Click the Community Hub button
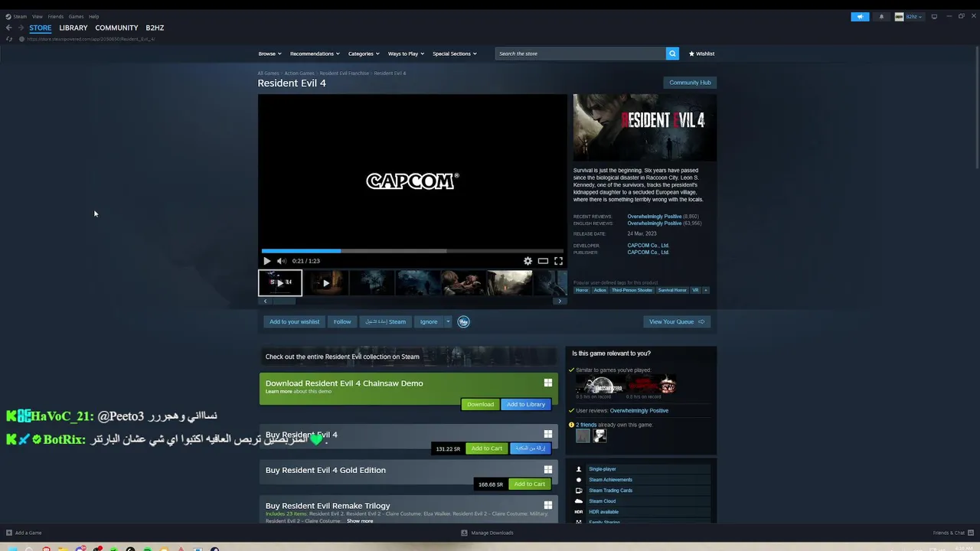The width and height of the screenshot is (980, 551). point(690,83)
